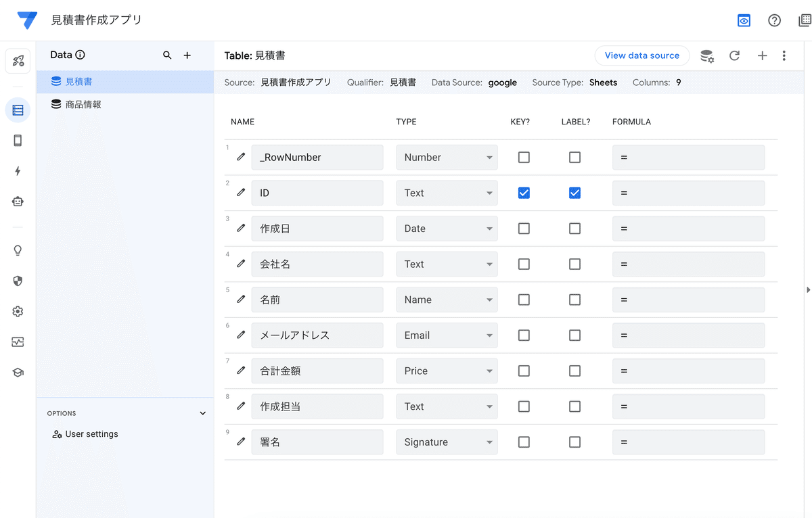Open the Intelligence lightbulb icon
This screenshot has width=812, height=518.
(x=18, y=250)
